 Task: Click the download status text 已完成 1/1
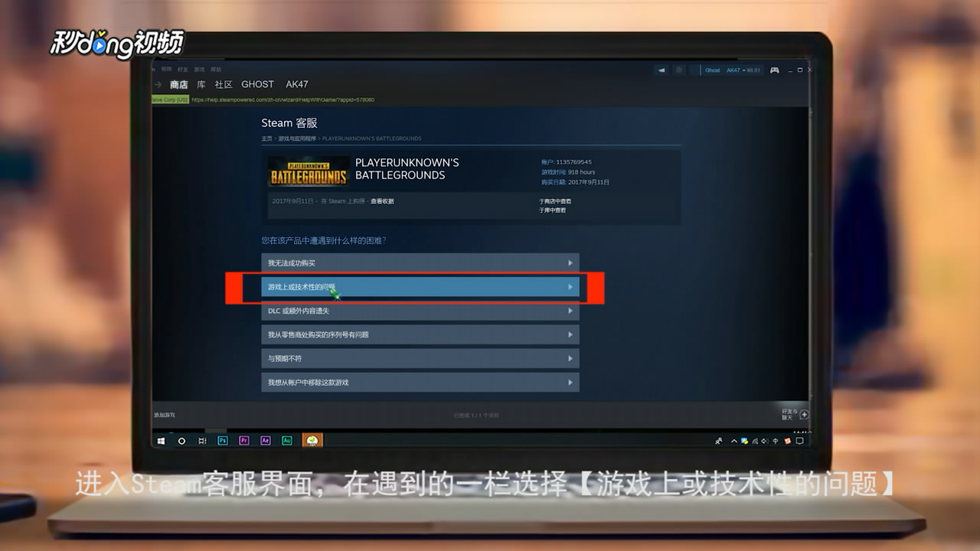pyautogui.click(x=475, y=415)
